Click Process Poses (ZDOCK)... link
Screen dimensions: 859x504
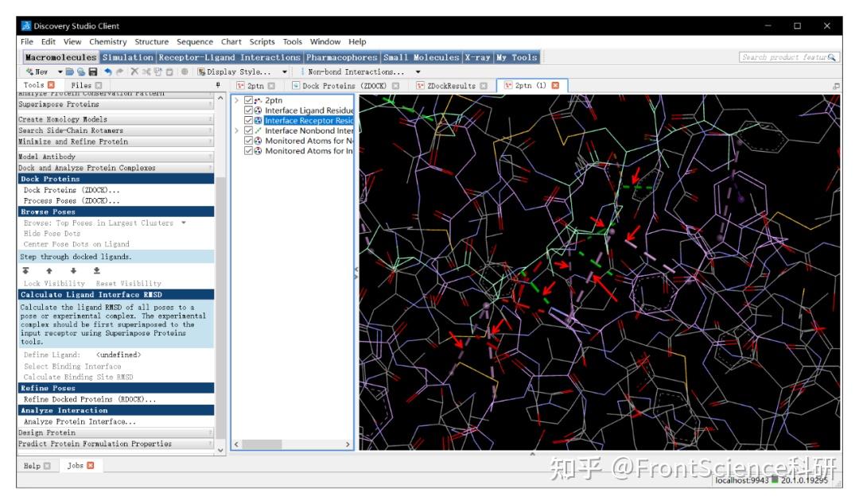[x=72, y=201]
